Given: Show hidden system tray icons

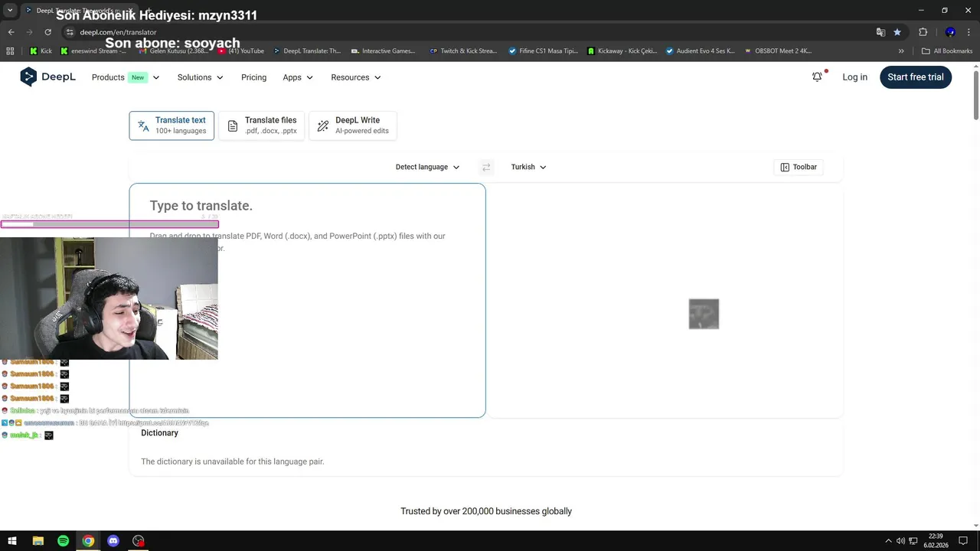Looking at the screenshot, I should pyautogui.click(x=888, y=541).
